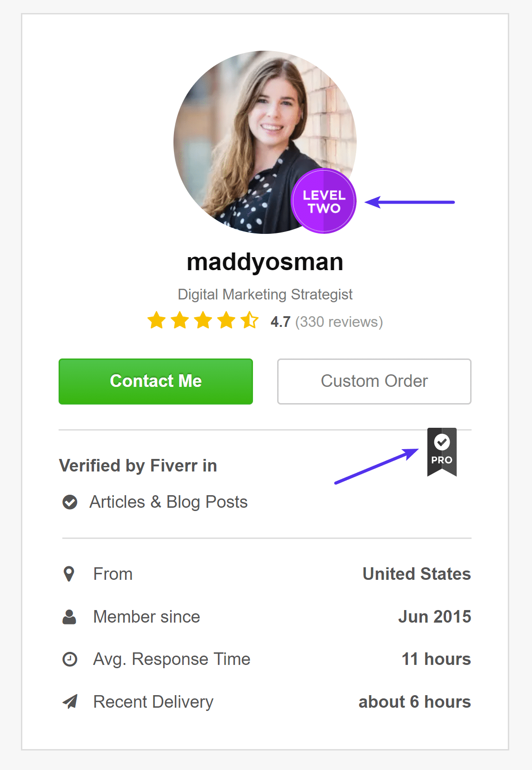The width and height of the screenshot is (532, 770).
Task: Click the location pin icon next to From
Action: [69, 574]
